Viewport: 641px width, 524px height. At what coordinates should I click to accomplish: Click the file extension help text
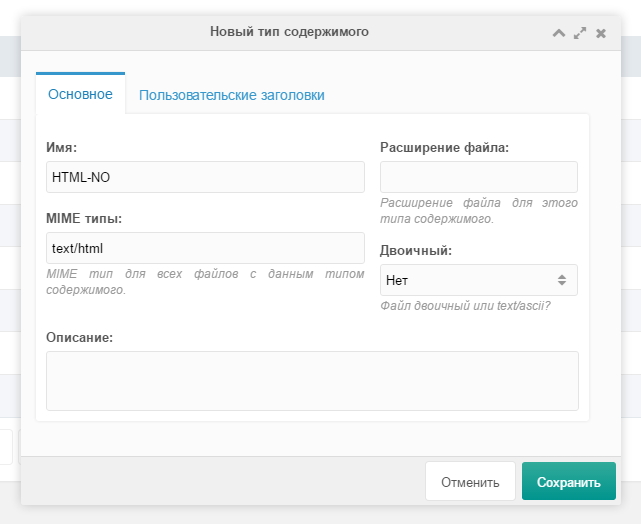tap(479, 210)
